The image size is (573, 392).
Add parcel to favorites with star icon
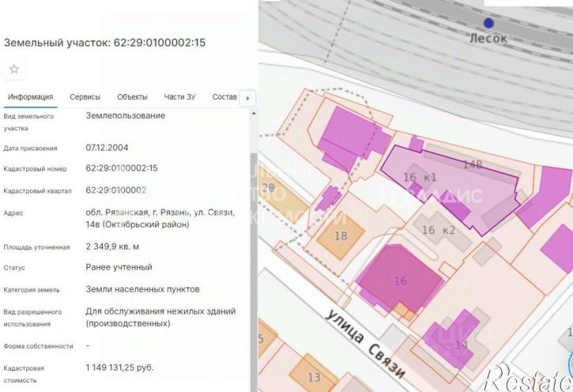pos(14,69)
